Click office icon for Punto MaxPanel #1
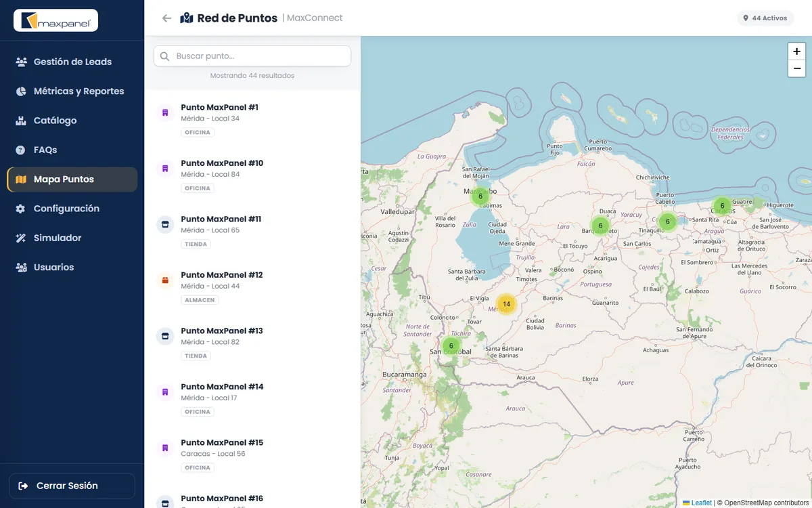 [165, 112]
